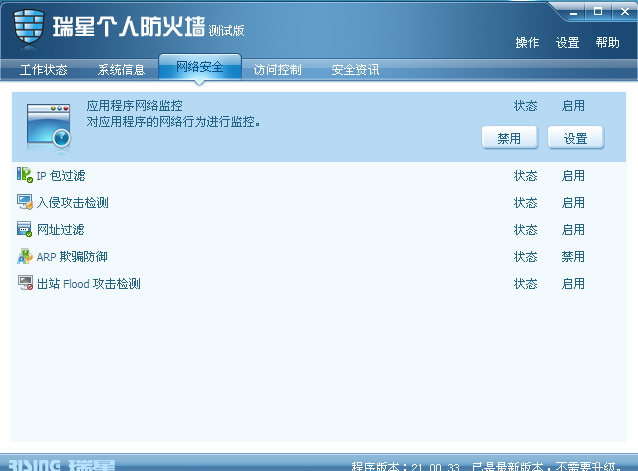
Task: Click 启用 status of 入侵攻击检测
Action: [573, 203]
